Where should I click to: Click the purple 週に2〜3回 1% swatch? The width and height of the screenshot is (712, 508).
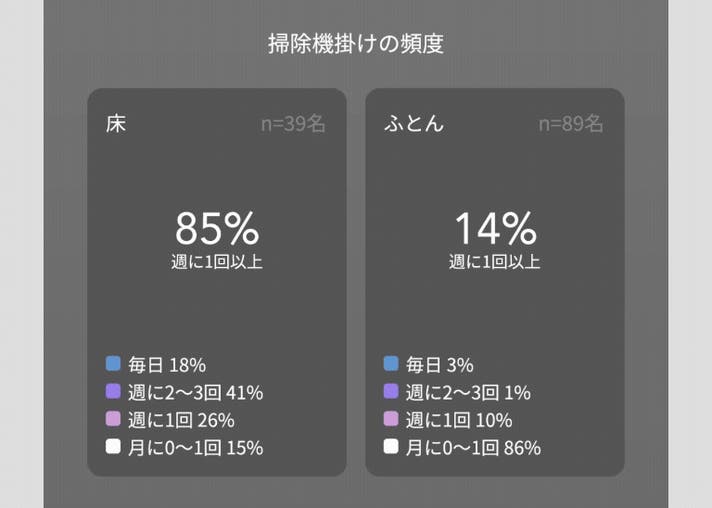(391, 391)
